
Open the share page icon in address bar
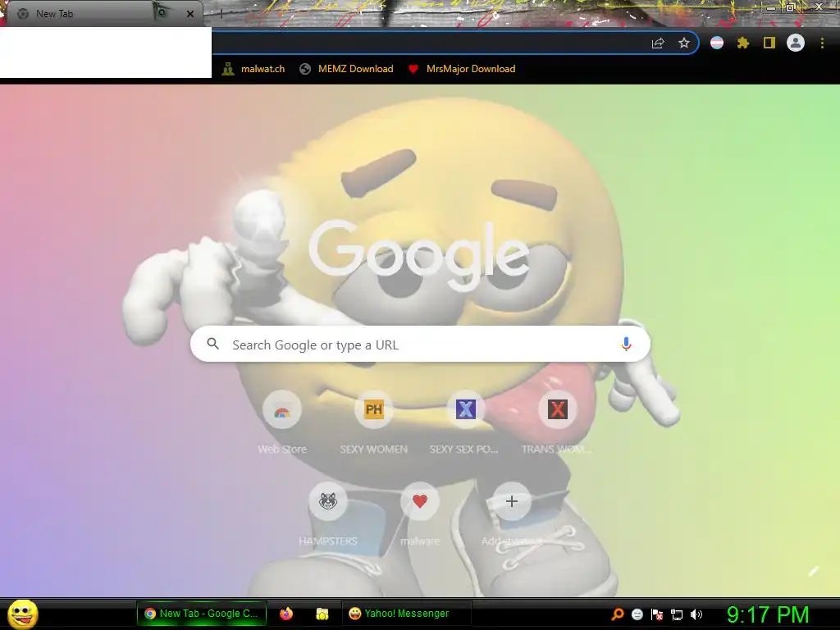click(x=658, y=43)
